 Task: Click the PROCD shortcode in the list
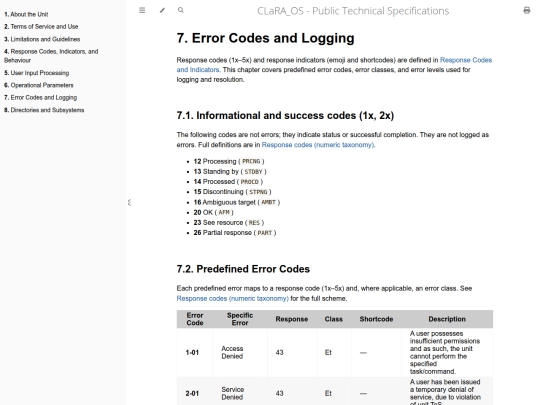(249, 181)
